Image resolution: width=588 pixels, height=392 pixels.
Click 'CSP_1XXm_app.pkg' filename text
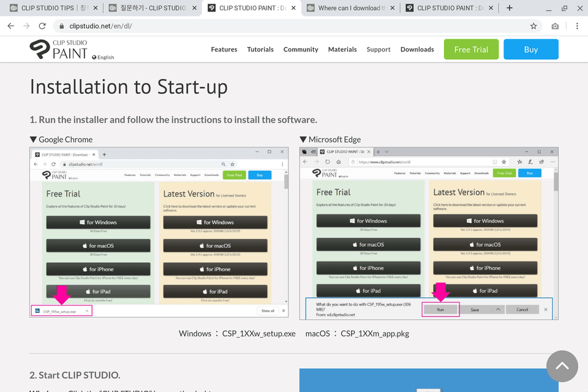(375, 333)
